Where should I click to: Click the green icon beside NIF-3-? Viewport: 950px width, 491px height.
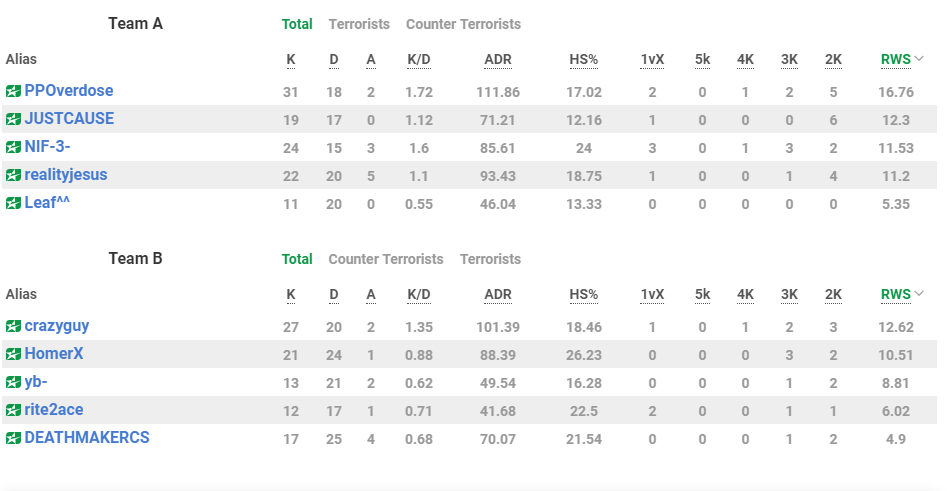click(13, 147)
